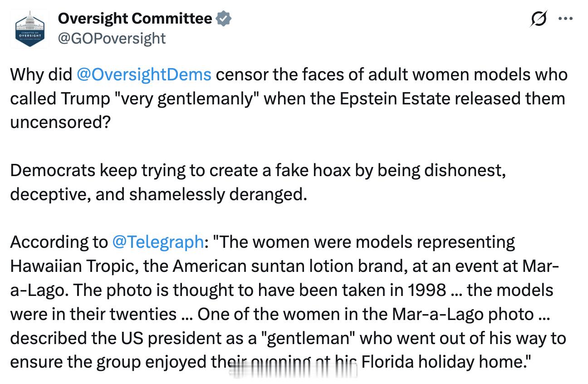
Task: Click the word "uncensored?" in the tweet
Action: tap(60, 123)
